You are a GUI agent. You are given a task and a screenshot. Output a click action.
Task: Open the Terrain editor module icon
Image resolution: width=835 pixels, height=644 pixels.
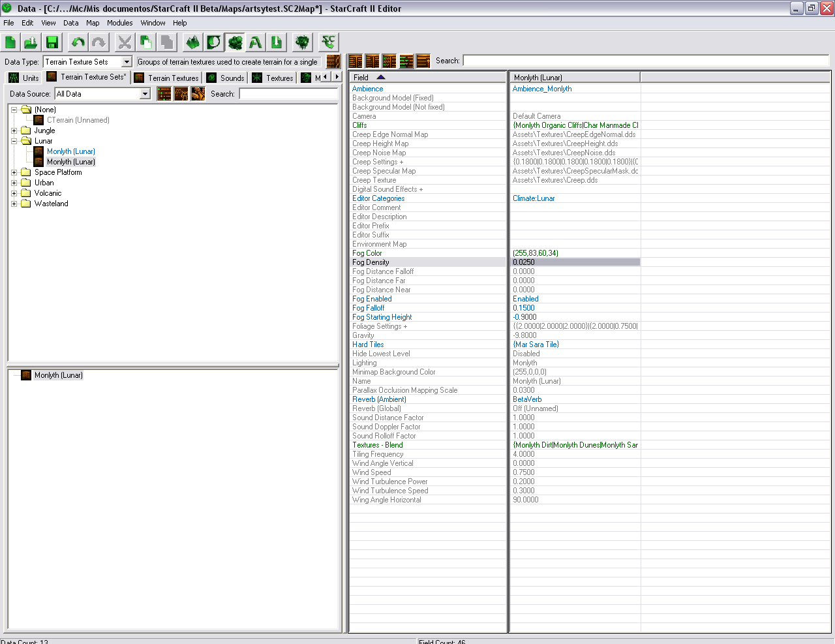click(x=192, y=42)
